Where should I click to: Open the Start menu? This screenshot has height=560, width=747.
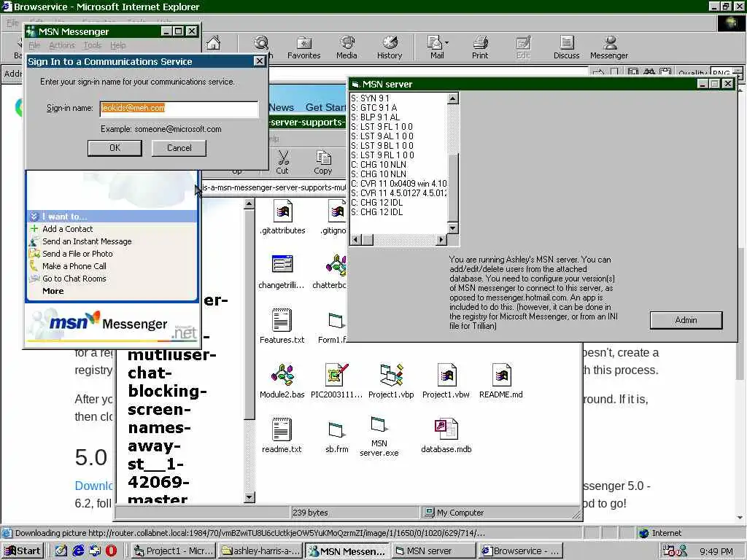[23, 551]
